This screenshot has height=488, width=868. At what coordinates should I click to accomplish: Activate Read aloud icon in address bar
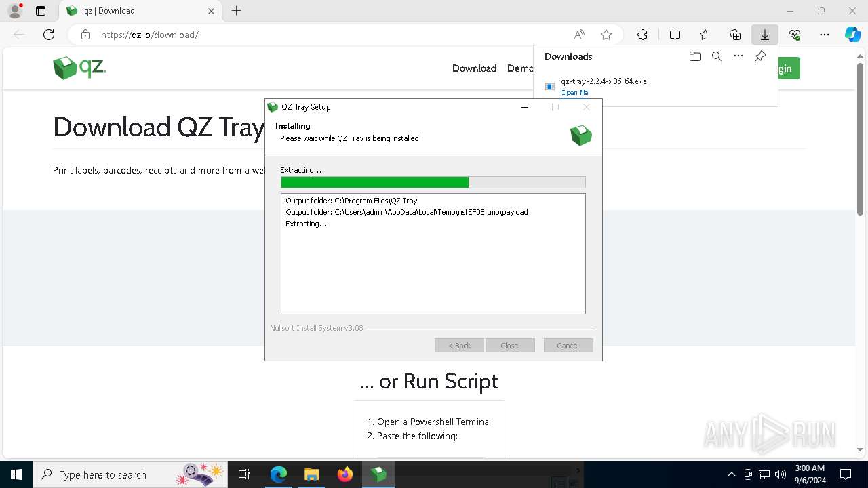coord(579,35)
